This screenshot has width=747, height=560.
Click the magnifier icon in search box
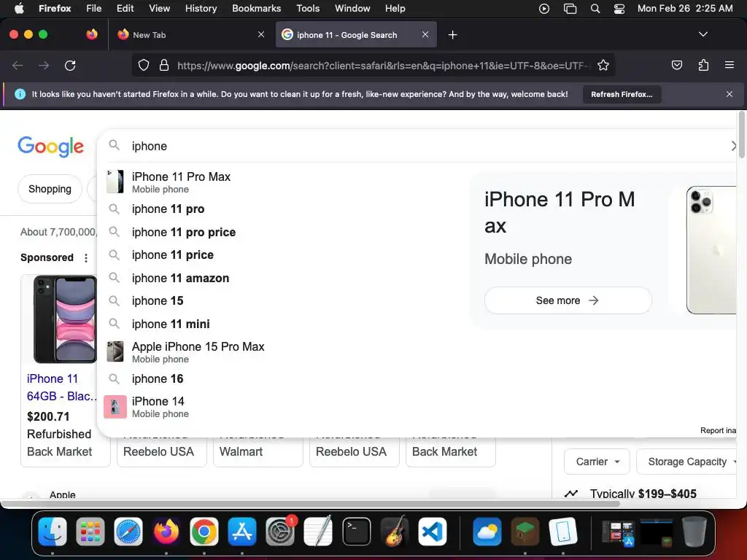114,145
